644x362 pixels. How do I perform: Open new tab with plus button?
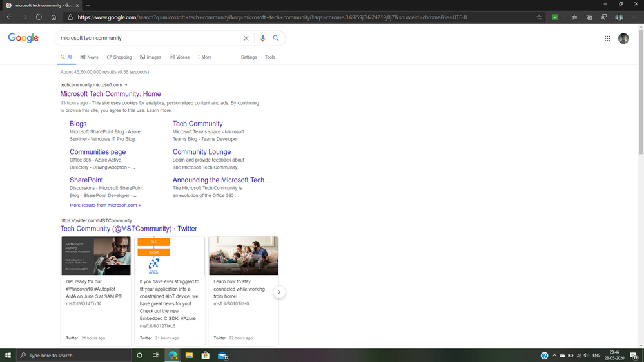88,5
